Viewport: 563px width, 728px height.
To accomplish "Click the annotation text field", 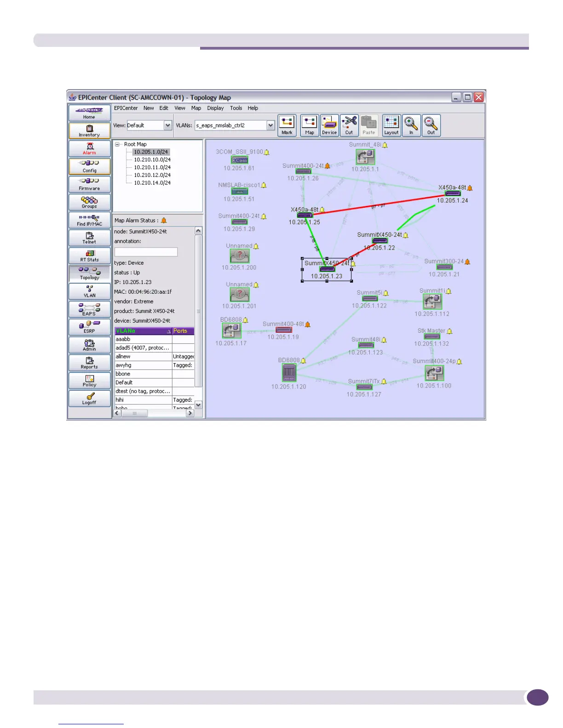I will click(146, 252).
